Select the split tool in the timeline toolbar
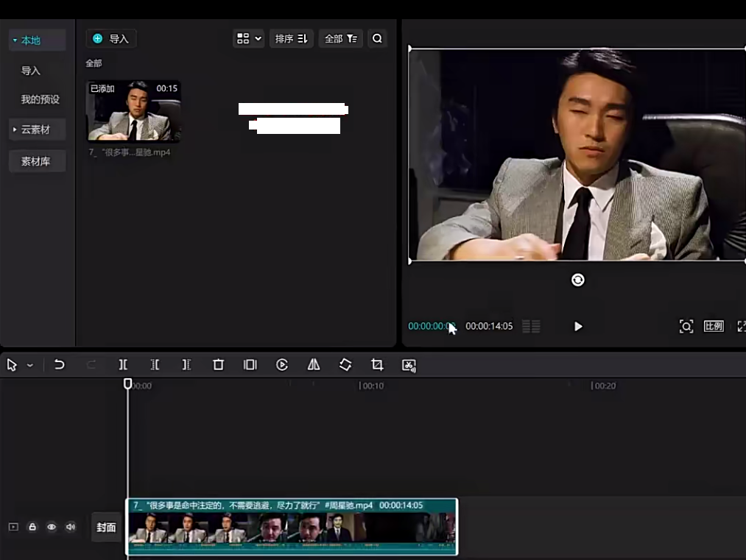This screenshot has width=746, height=560. click(123, 364)
